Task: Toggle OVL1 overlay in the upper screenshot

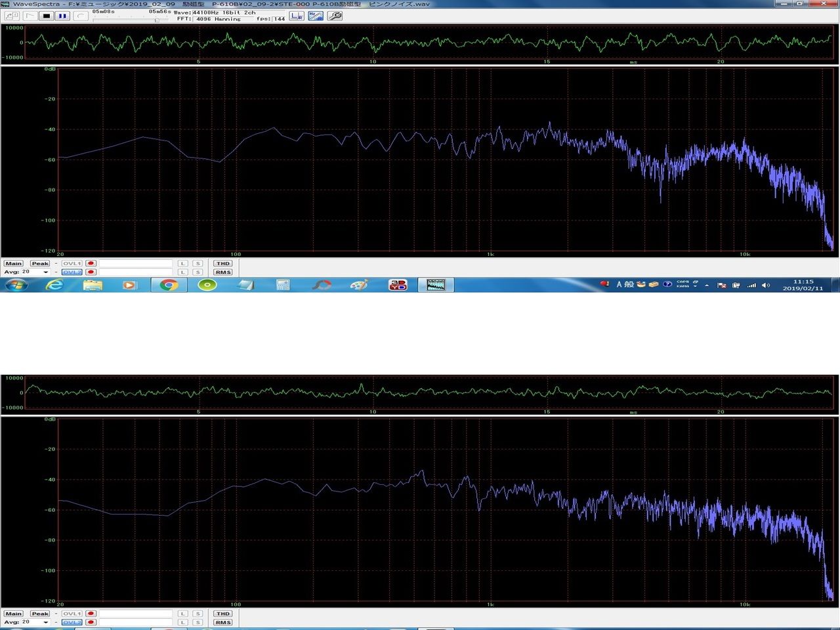Action: [x=72, y=264]
